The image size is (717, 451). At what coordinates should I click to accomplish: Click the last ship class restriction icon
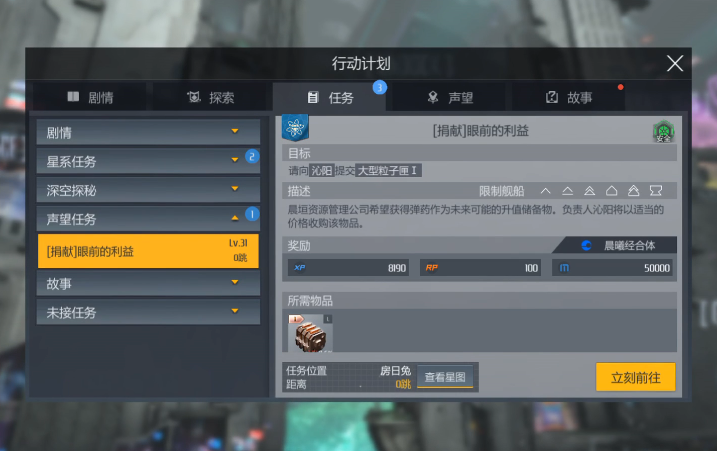656,190
